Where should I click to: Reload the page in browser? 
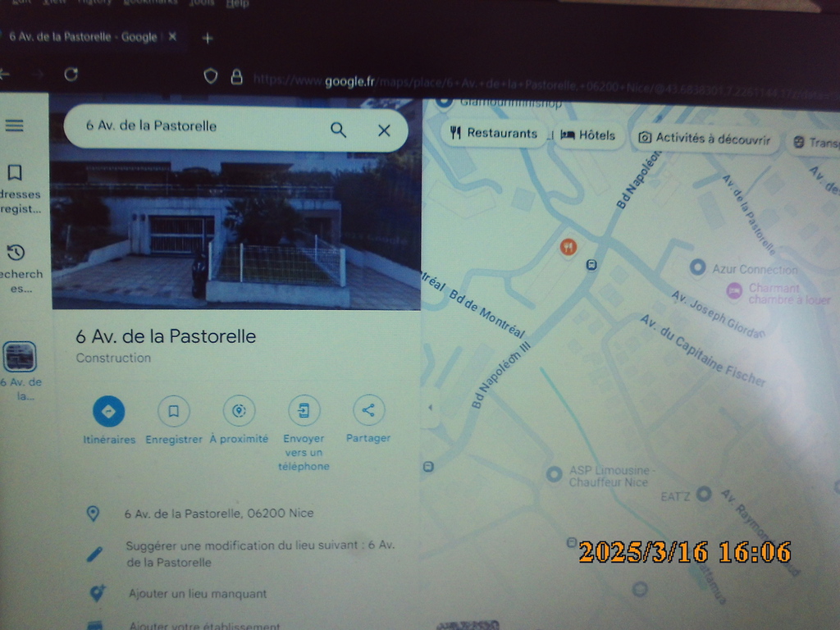point(71,75)
